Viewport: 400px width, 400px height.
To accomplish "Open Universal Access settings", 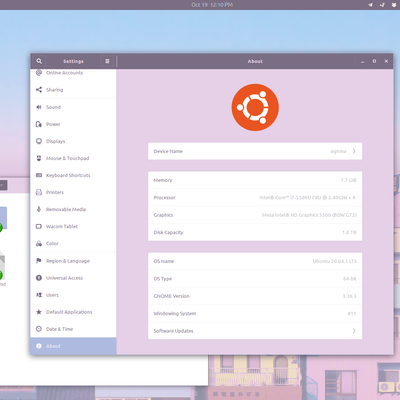I will click(73, 278).
